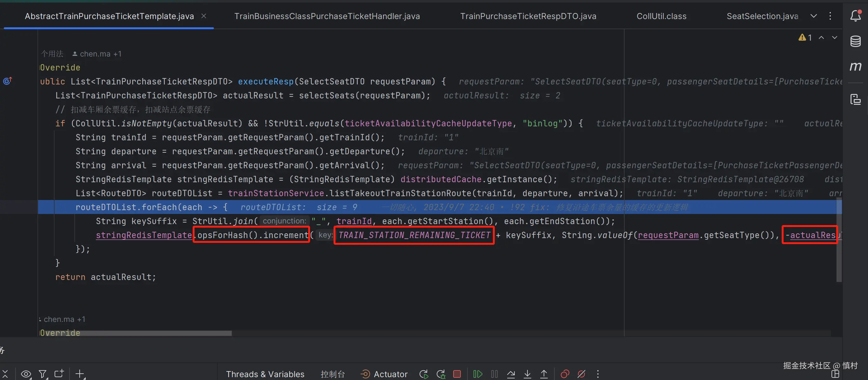Click the Step Into down-arrow icon

pyautogui.click(x=527, y=374)
